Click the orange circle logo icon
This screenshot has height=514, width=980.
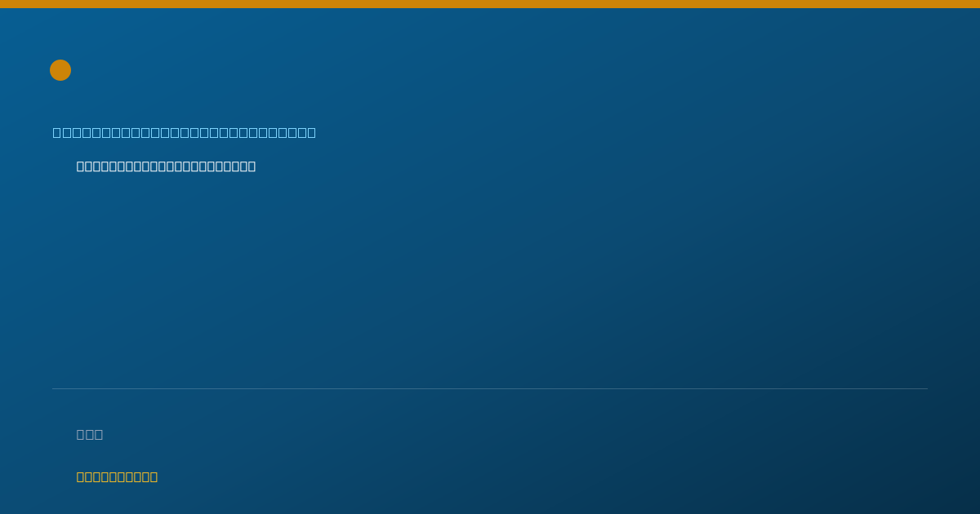tap(60, 70)
